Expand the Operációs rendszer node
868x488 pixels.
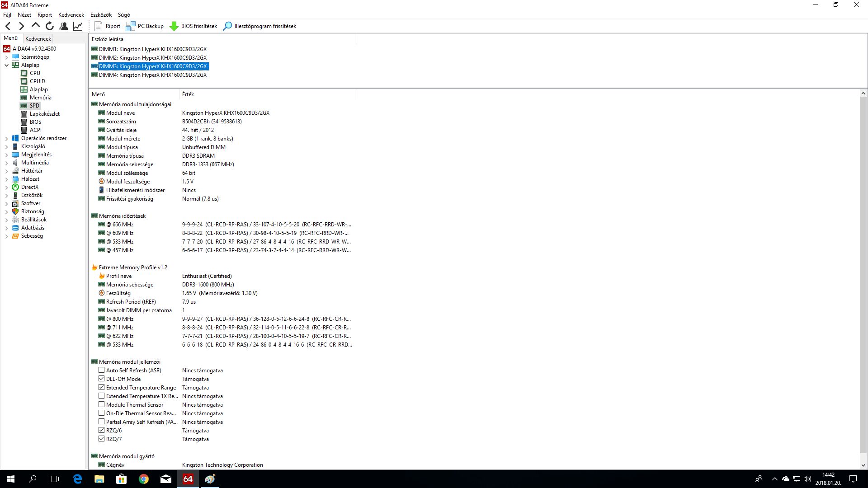pyautogui.click(x=7, y=139)
